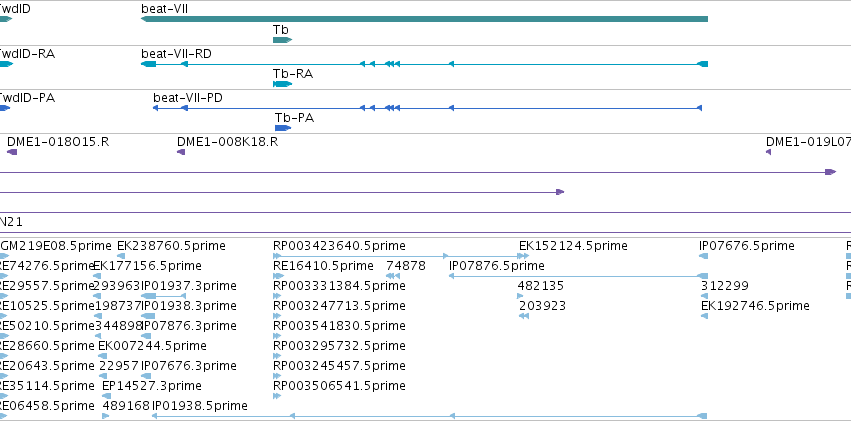The height and width of the screenshot is (421, 851).
Task: Select the Tb gene arrow glyph
Action: tap(282, 40)
